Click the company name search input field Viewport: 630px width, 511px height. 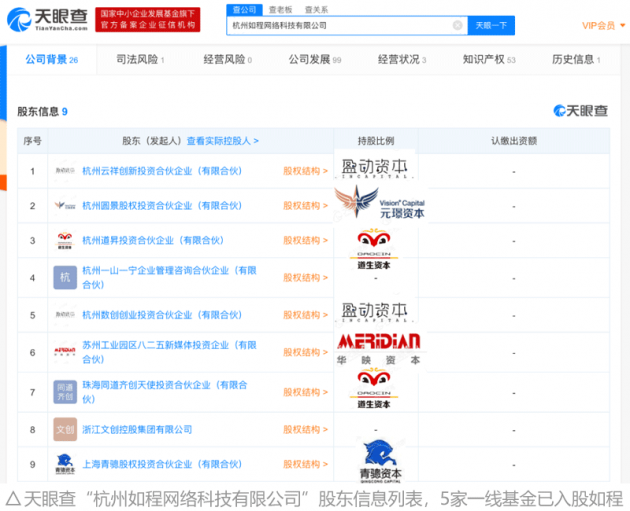tap(340, 25)
